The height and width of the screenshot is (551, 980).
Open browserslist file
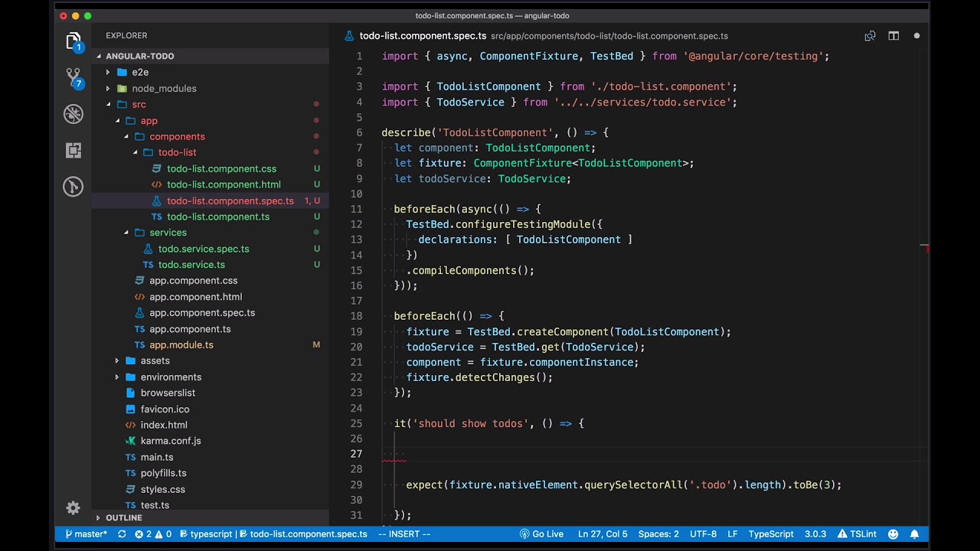(x=168, y=393)
